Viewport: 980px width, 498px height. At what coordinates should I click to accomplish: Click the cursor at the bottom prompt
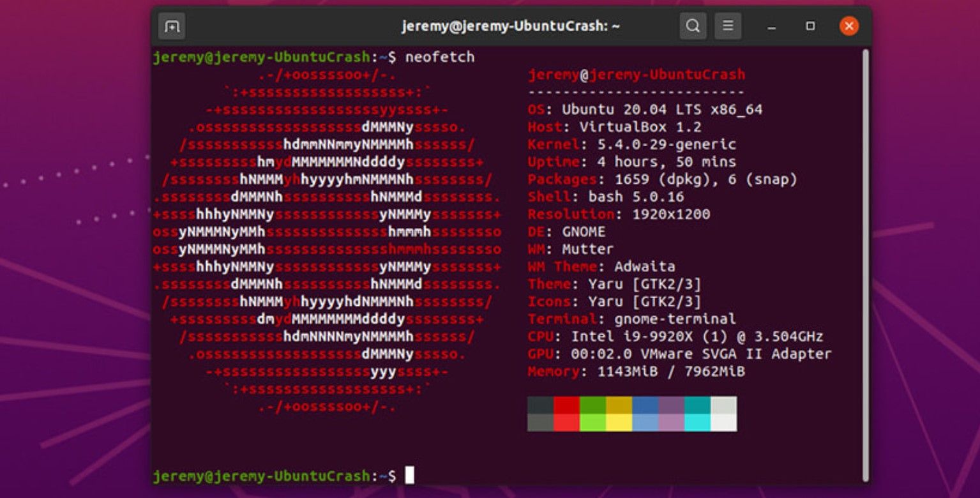(x=409, y=475)
